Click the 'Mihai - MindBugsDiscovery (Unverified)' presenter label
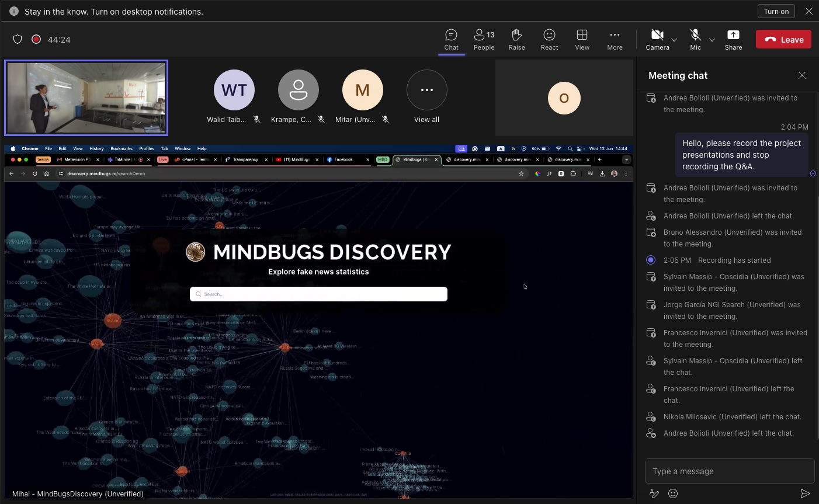 pyautogui.click(x=78, y=494)
